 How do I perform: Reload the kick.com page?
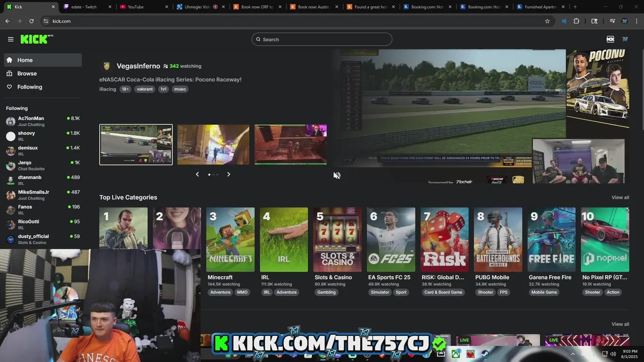tap(31, 21)
